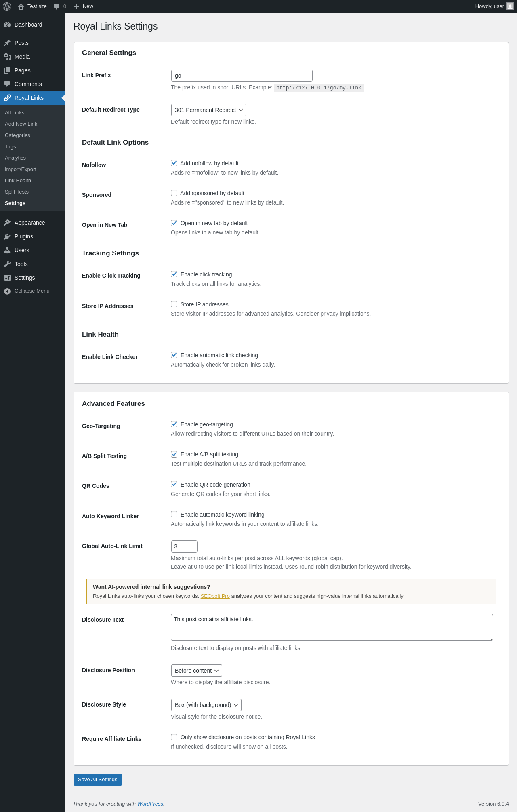Click the Collapse Menu arrow icon
This screenshot has height=812, width=517.
click(7, 291)
